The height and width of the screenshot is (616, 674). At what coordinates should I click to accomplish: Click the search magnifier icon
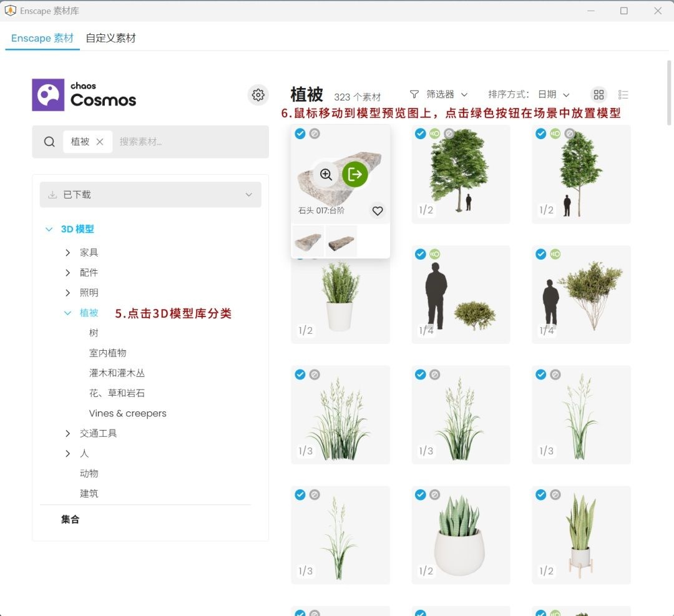point(49,142)
